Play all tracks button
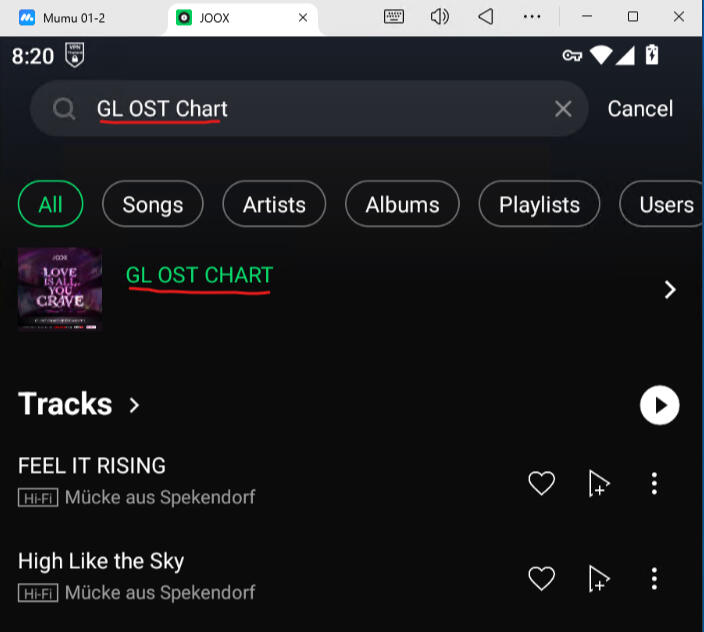 (659, 405)
